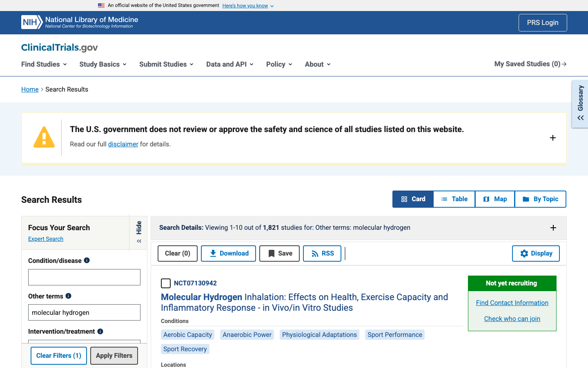Open the Submit Studies dropdown menu
The height and width of the screenshot is (368, 588).
click(166, 64)
